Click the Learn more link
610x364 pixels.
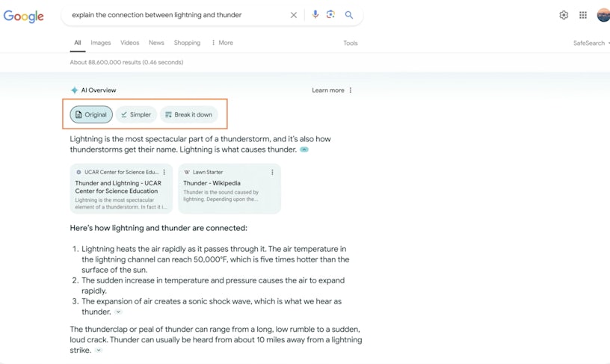(x=328, y=90)
